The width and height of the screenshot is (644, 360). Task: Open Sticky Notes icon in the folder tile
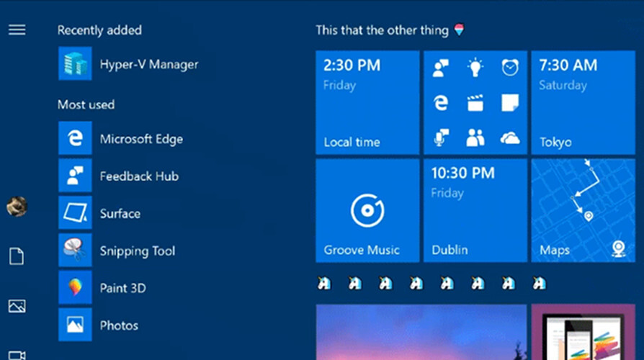click(x=510, y=103)
